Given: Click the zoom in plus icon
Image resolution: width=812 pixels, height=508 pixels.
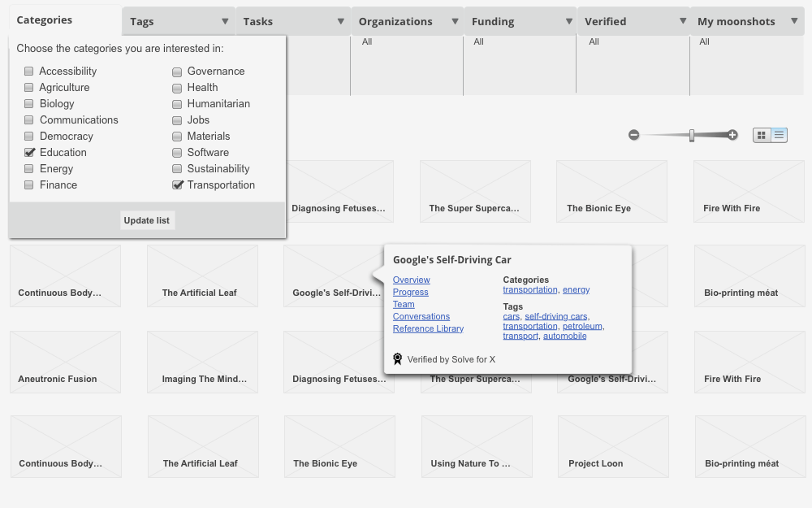Looking at the screenshot, I should (730, 135).
